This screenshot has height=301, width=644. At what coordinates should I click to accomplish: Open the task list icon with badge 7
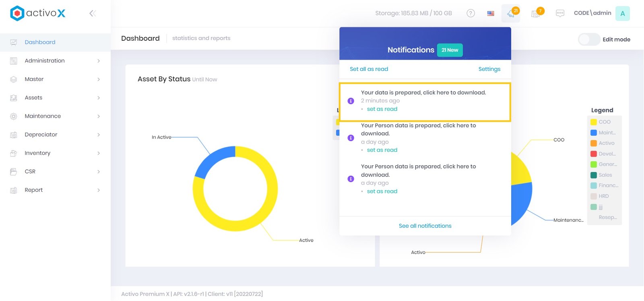(x=536, y=14)
